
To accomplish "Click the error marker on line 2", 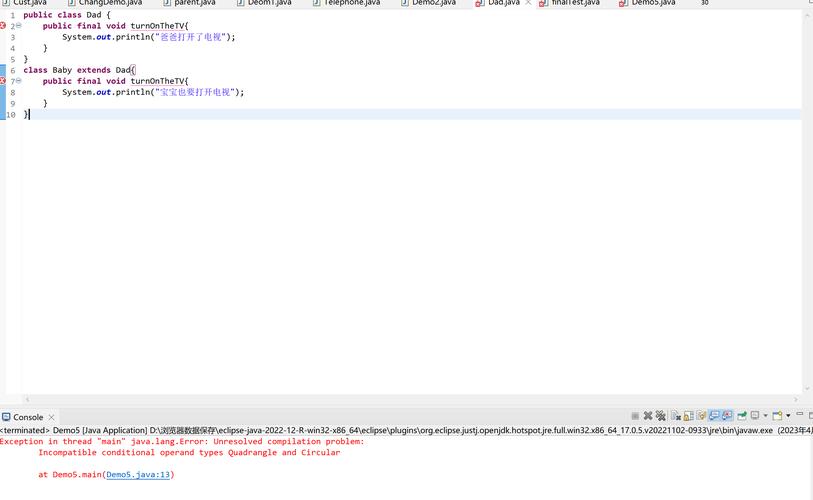I will pyautogui.click(x=3, y=26).
